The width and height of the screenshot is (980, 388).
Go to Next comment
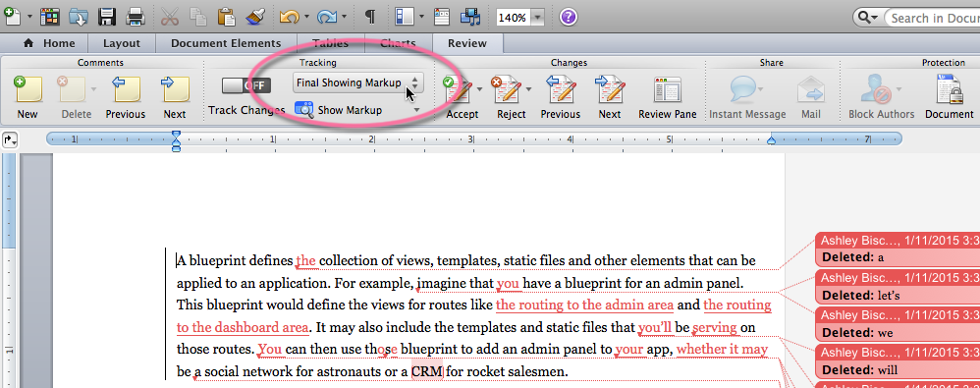175,97
